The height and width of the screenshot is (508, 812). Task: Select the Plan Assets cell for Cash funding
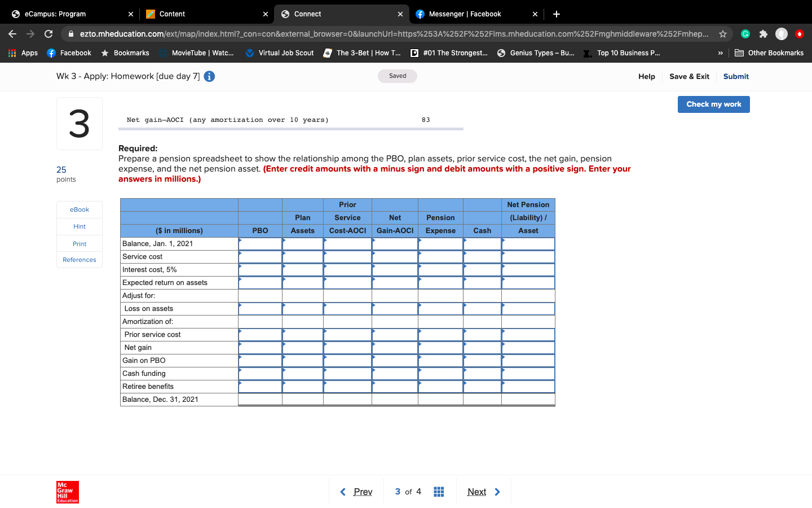point(303,374)
